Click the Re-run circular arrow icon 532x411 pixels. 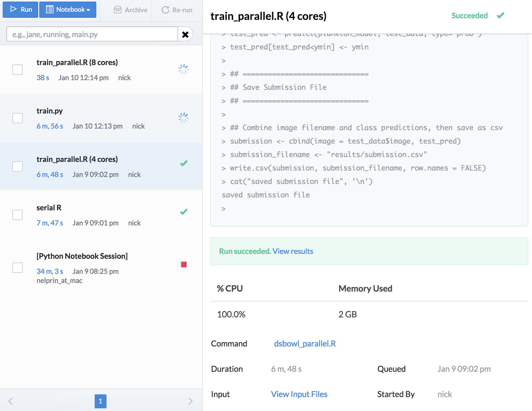tap(165, 10)
